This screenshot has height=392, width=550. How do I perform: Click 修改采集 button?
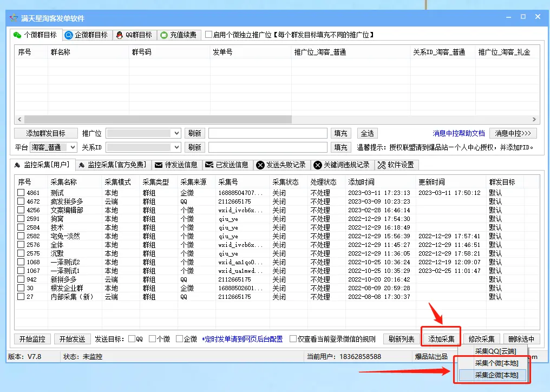point(481,339)
